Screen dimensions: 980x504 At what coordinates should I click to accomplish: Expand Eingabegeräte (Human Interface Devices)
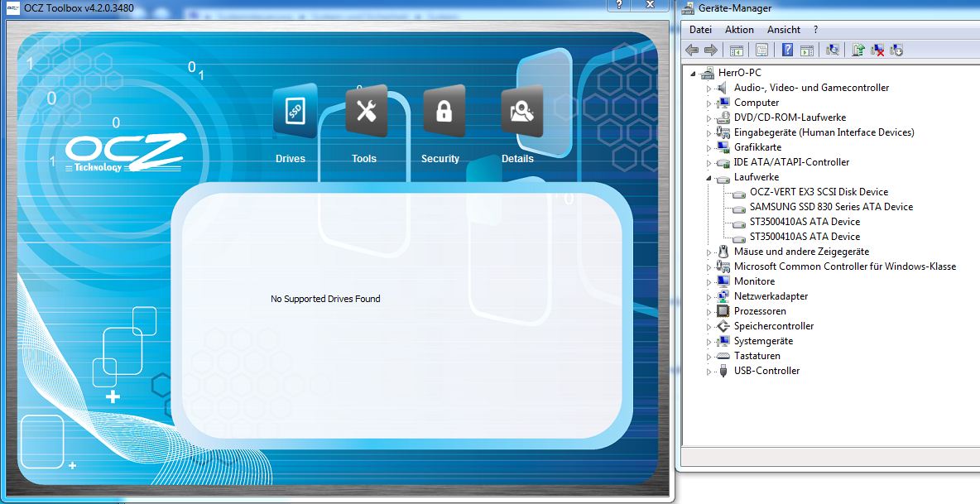709,133
